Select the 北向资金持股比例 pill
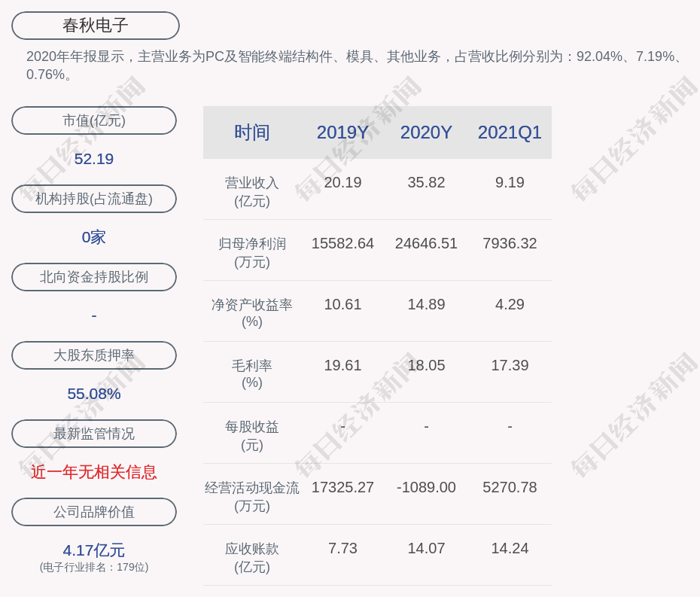This screenshot has width=700, height=597. pyautogui.click(x=94, y=277)
